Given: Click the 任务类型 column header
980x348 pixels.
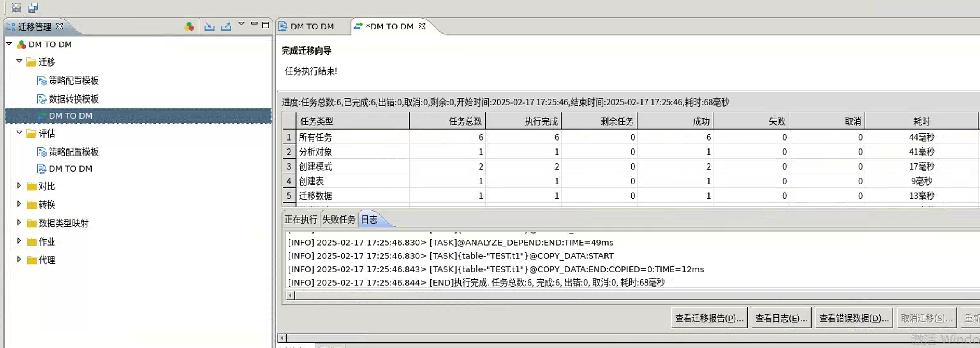Looking at the screenshot, I should point(353,121).
